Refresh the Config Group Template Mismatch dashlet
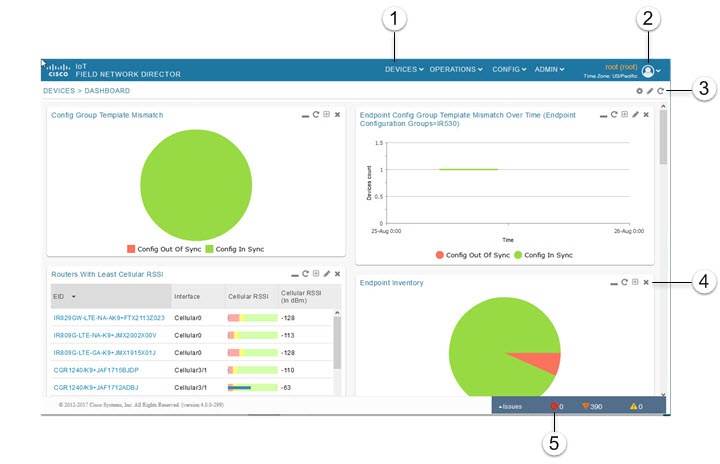The width and height of the screenshot is (720, 464). pyautogui.click(x=316, y=114)
